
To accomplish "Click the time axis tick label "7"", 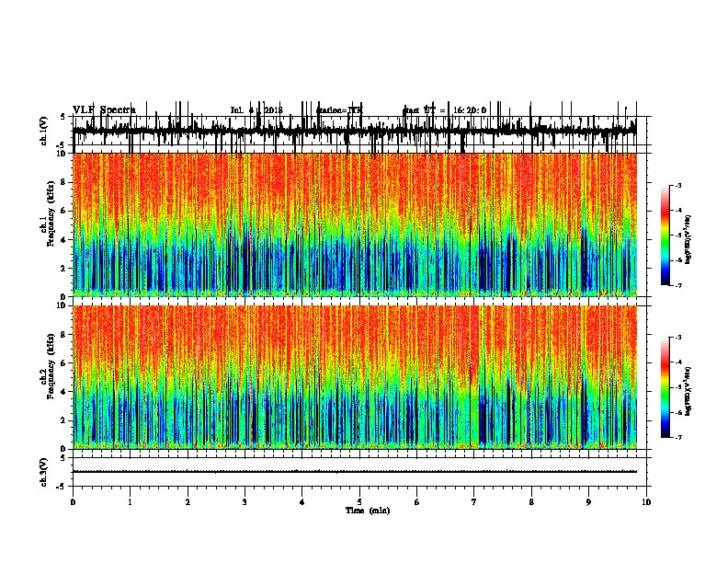I will [474, 502].
